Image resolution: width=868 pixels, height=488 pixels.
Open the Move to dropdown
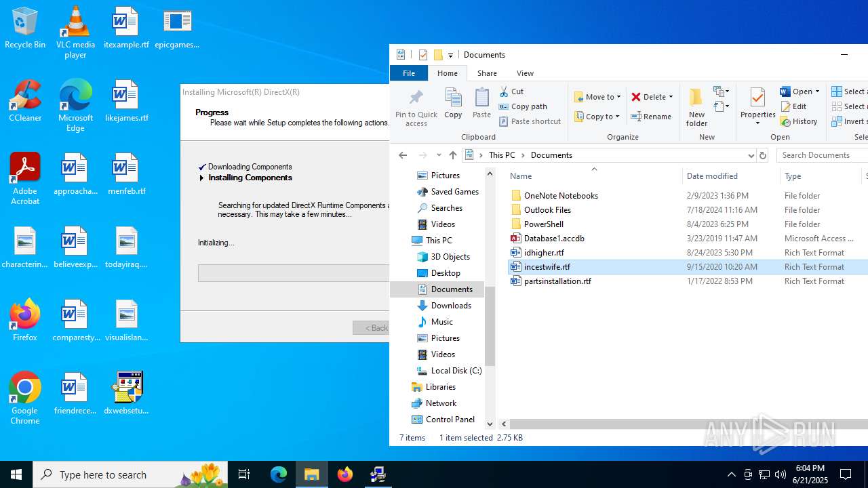pyautogui.click(x=597, y=97)
